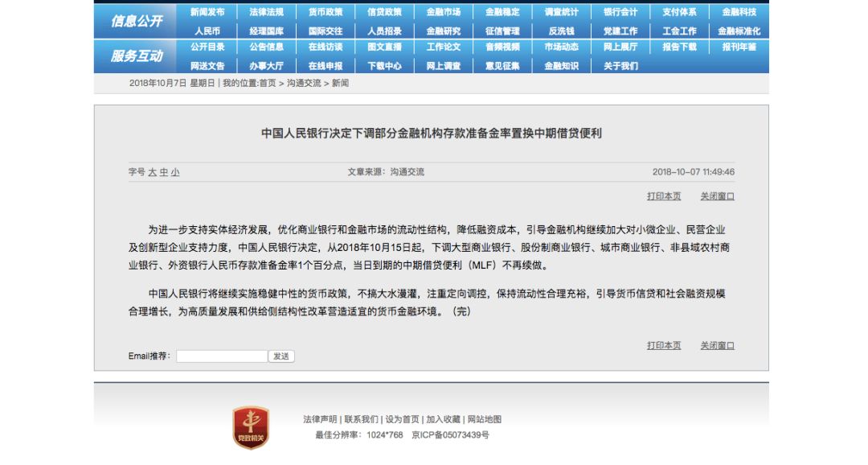Screen dimensions: 868x465
Task: Open 关于我们 about page
Action: point(620,66)
